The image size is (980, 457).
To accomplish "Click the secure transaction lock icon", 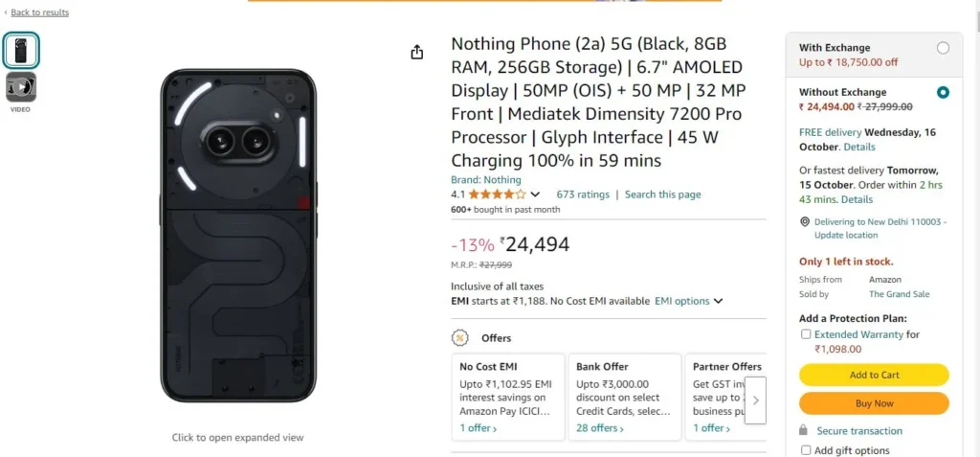I will pyautogui.click(x=804, y=431).
